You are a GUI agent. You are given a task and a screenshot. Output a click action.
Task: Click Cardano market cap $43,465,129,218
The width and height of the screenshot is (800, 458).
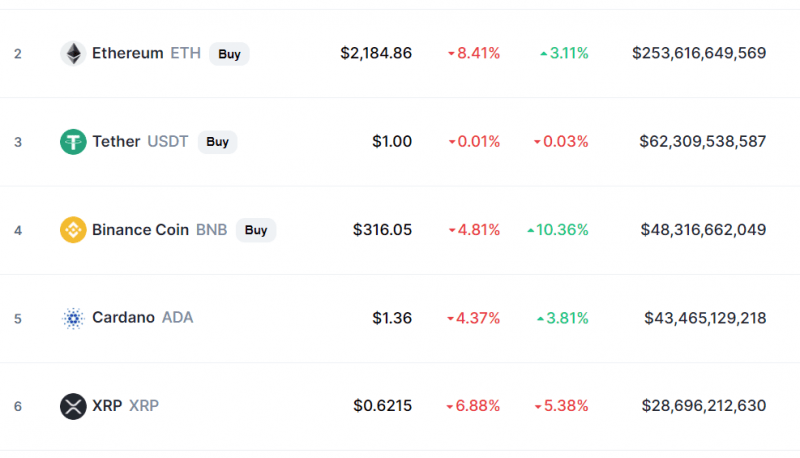[705, 318]
